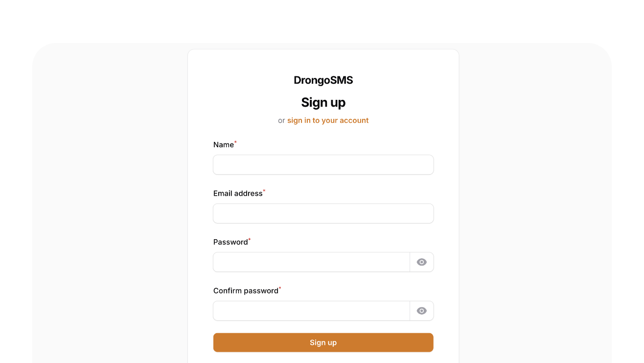Activate the Password input field
Image resolution: width=644 pixels, height=363 pixels.
coord(311,262)
